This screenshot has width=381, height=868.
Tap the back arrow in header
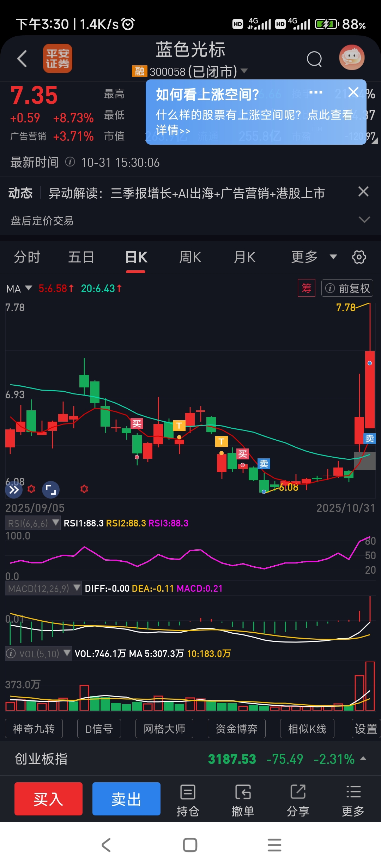pyautogui.click(x=22, y=59)
